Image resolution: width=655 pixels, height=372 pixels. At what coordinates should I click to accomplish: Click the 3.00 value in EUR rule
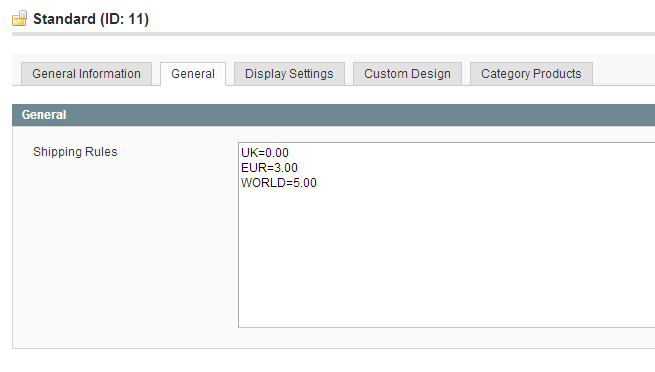pos(286,168)
